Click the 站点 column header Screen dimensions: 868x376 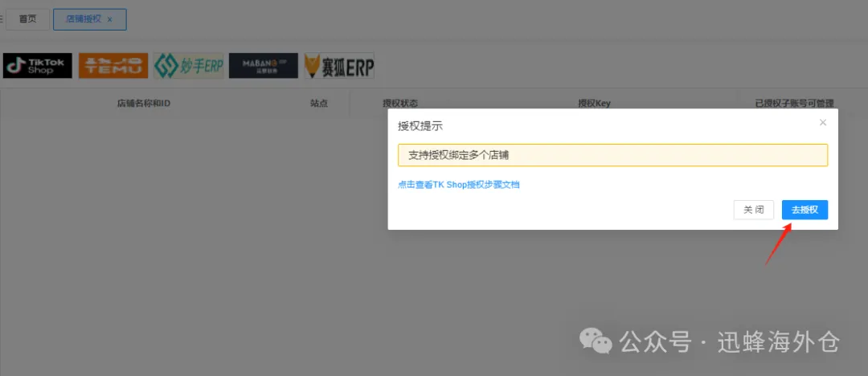[x=319, y=104]
